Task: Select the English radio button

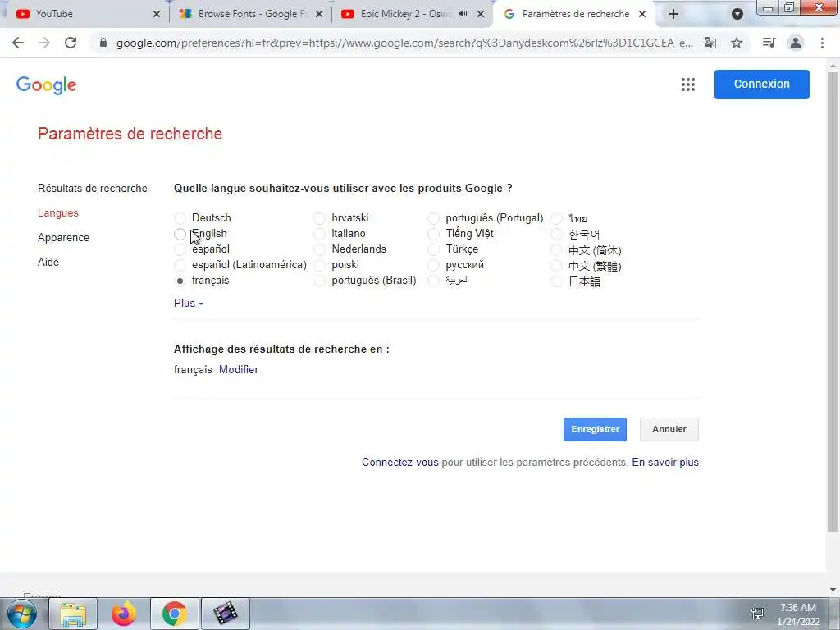Action: pyautogui.click(x=180, y=234)
